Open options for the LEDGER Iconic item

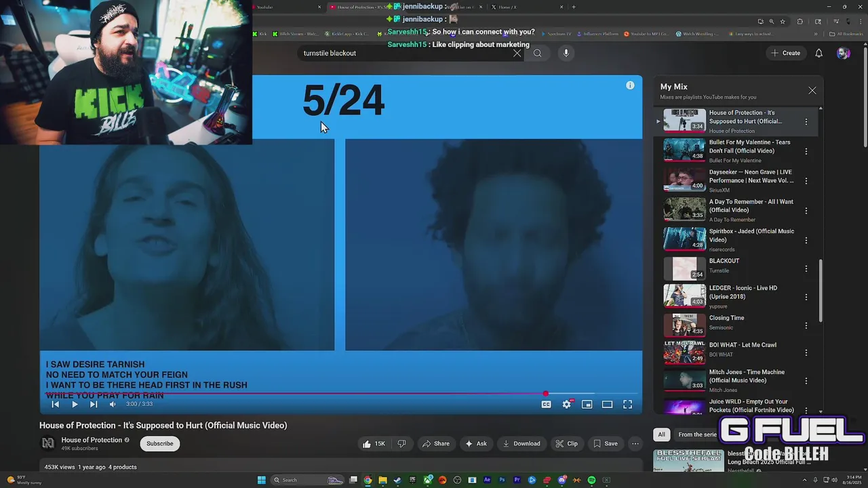[806, 297]
